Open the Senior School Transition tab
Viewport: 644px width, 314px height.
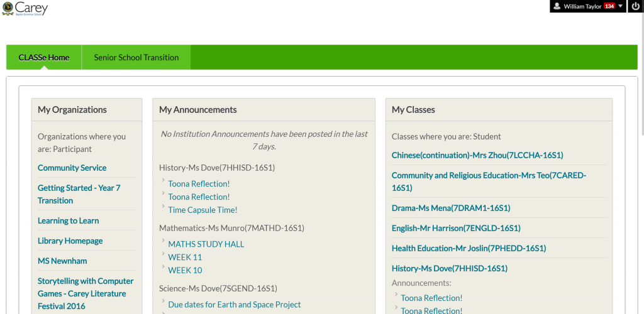[x=136, y=57]
